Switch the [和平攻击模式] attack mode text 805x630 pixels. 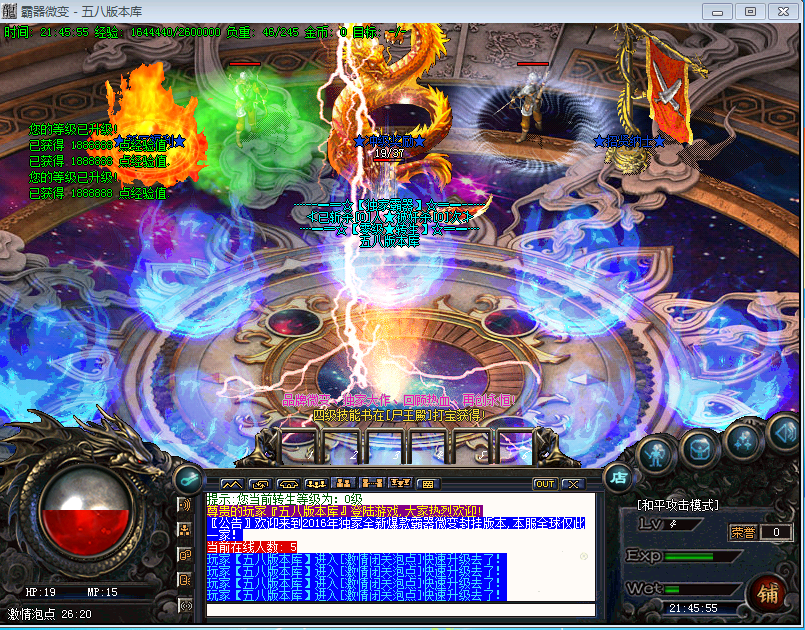(678, 505)
